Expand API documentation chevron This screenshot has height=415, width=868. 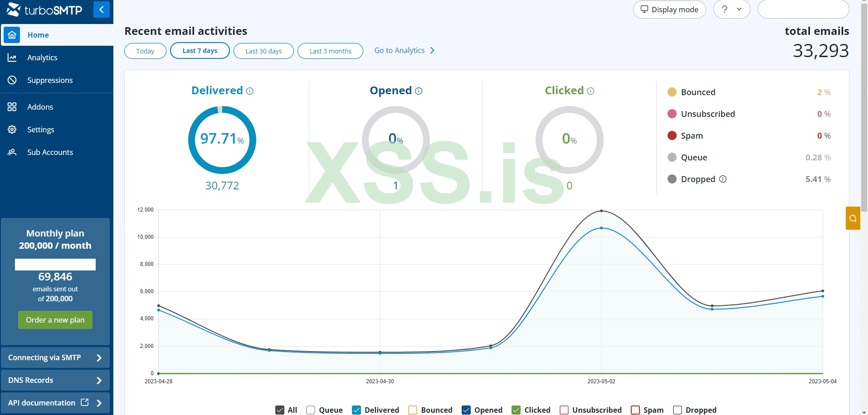pyautogui.click(x=99, y=403)
